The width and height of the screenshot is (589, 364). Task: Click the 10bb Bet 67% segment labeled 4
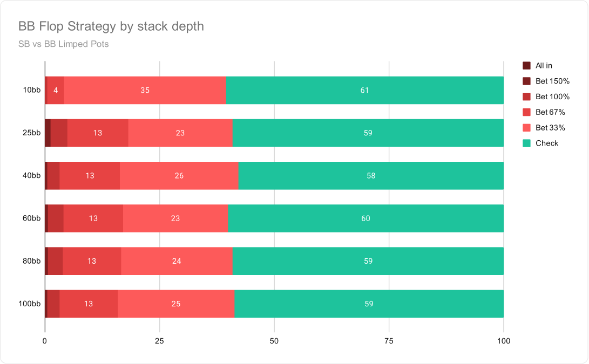[56, 90]
